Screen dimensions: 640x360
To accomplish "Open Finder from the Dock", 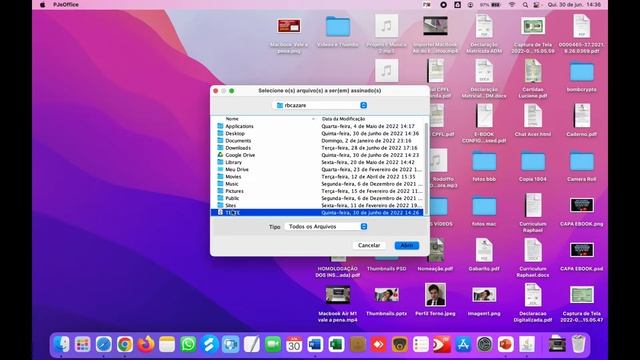I will pyautogui.click(x=62, y=344).
